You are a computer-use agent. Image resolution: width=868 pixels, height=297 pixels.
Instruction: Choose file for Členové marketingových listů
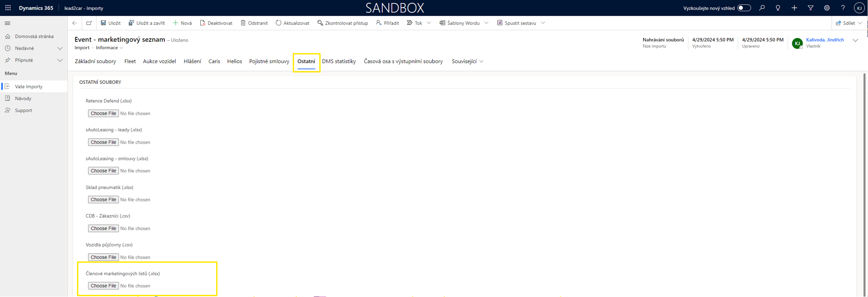tap(103, 286)
